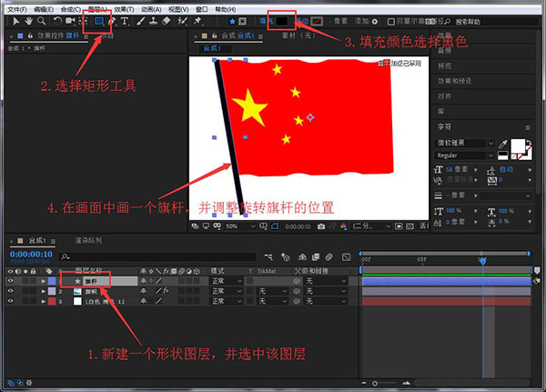The height and width of the screenshot is (392, 546).
Task: Expand the 旗帜 layer properties
Action: click(x=43, y=291)
